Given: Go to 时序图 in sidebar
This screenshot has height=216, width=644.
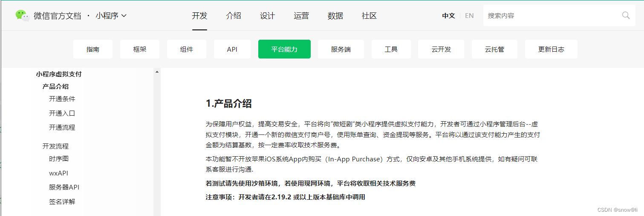Looking at the screenshot, I should click(59, 158).
